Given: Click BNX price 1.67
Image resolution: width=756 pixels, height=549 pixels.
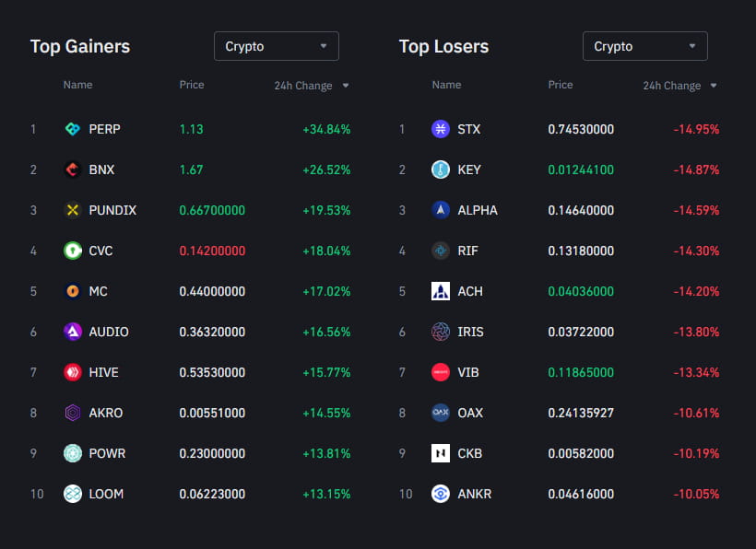Looking at the screenshot, I should [x=192, y=169].
